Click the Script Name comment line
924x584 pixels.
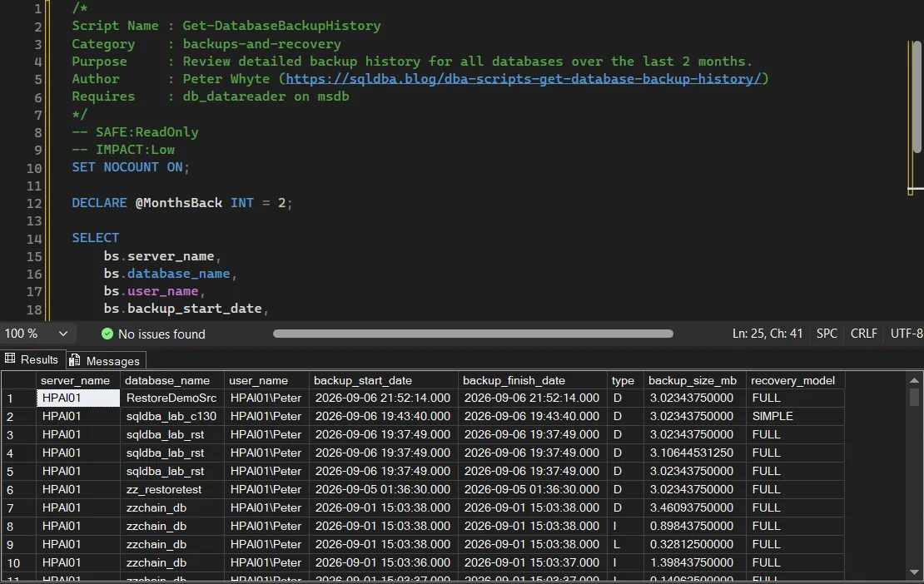point(226,26)
